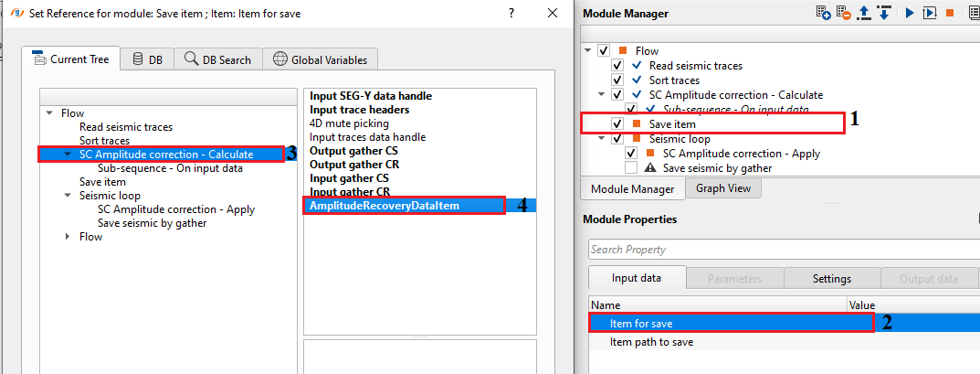Screen dimensions: 980x374
Task: Open the Global Variables tab
Action: click(320, 59)
